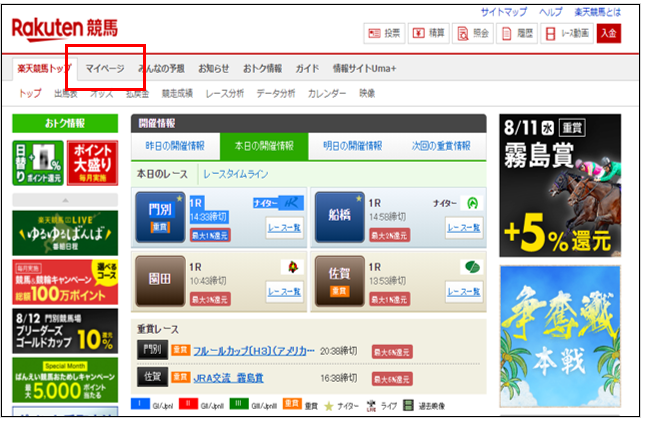Open レースタイムライン tab

tap(238, 176)
